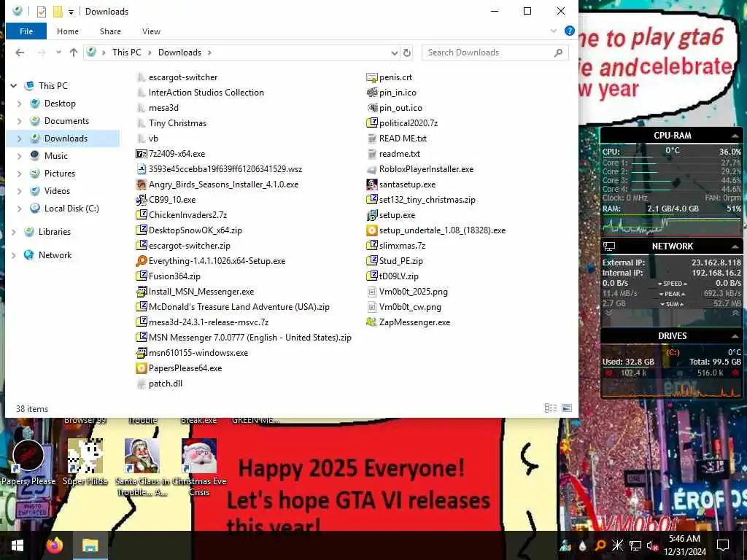The image size is (747, 560).
Task: Select the PapersPlease64.exe icon
Action: pos(141,368)
